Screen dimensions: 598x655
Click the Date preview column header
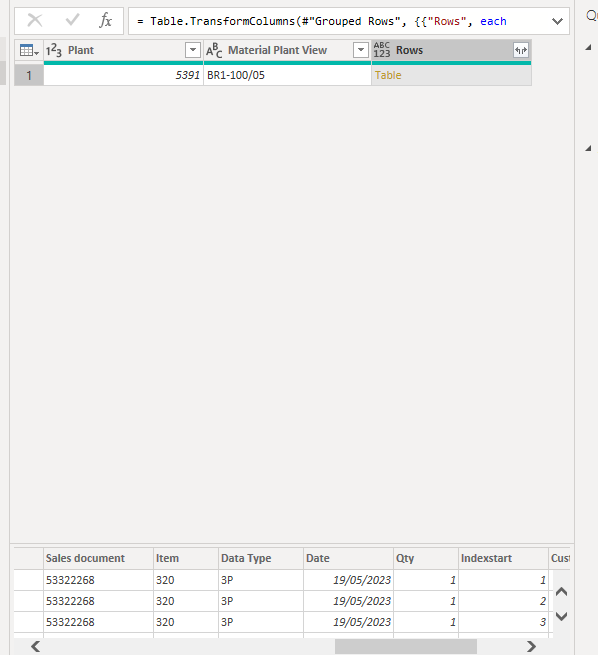pyautogui.click(x=348, y=559)
